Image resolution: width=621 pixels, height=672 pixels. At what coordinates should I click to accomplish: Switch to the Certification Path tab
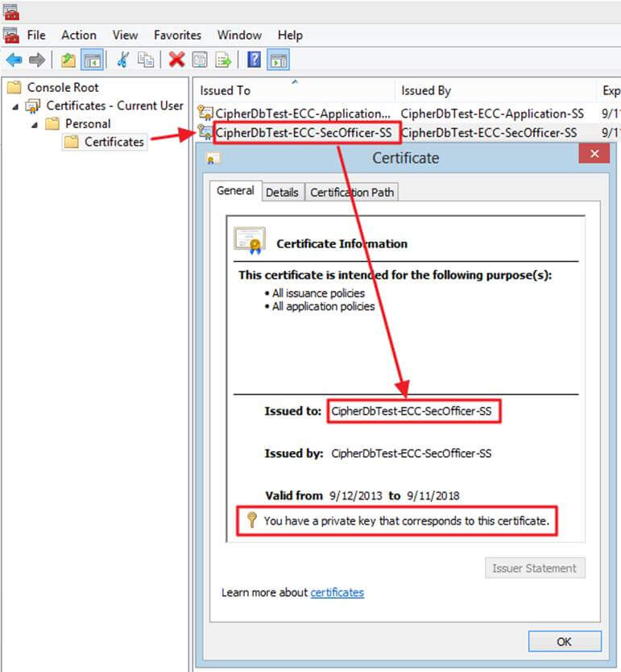pyautogui.click(x=351, y=192)
